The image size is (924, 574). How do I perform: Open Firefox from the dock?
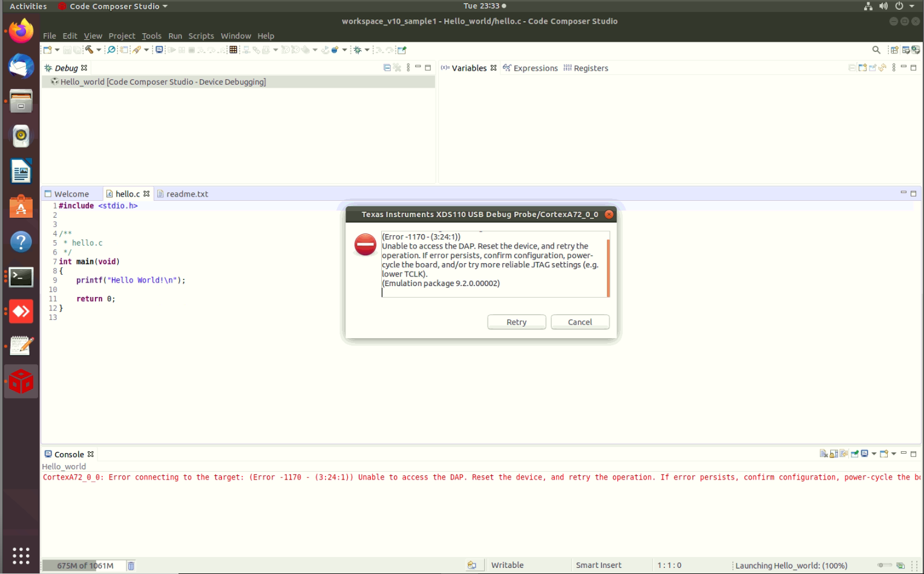pos(21,31)
